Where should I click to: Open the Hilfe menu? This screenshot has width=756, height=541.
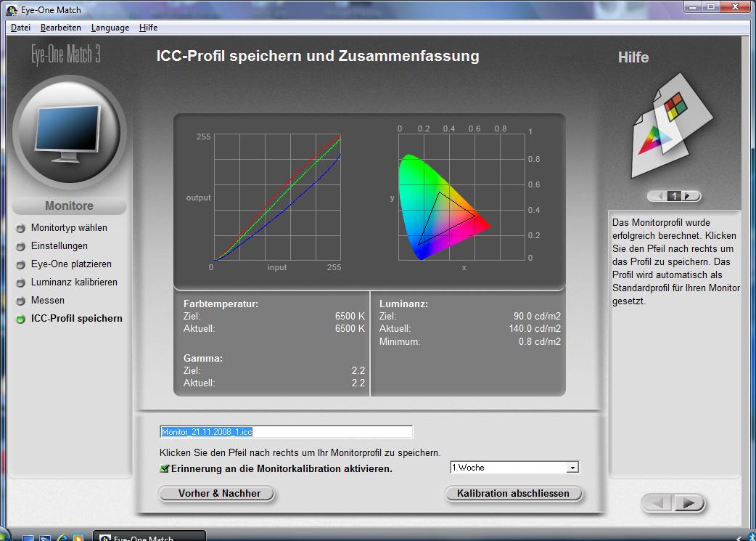149,28
